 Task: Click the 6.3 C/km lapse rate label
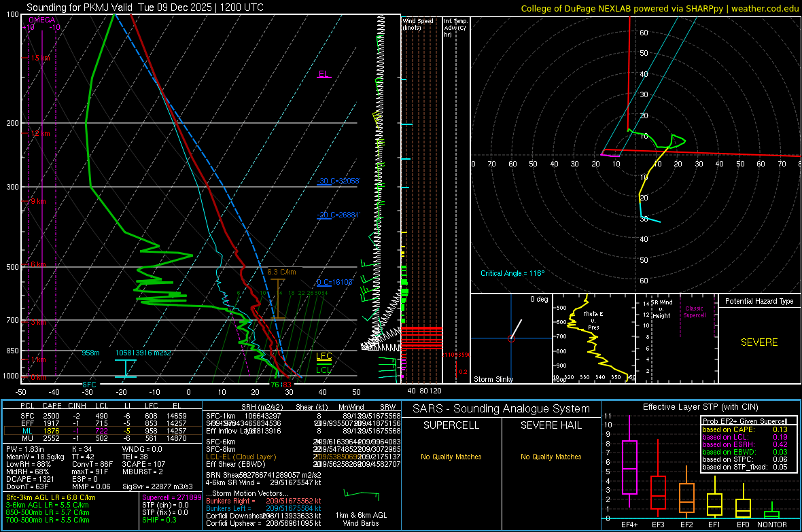tap(281, 272)
